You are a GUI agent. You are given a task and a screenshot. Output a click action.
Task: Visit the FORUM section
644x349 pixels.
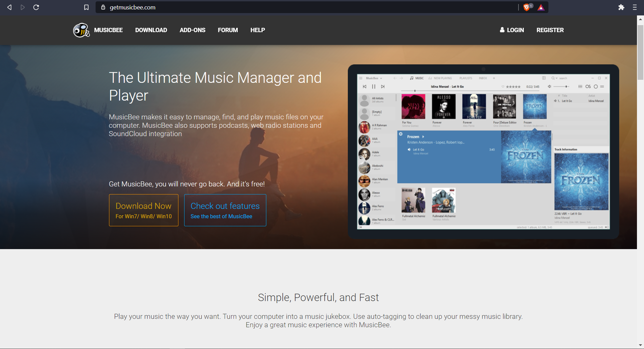228,30
